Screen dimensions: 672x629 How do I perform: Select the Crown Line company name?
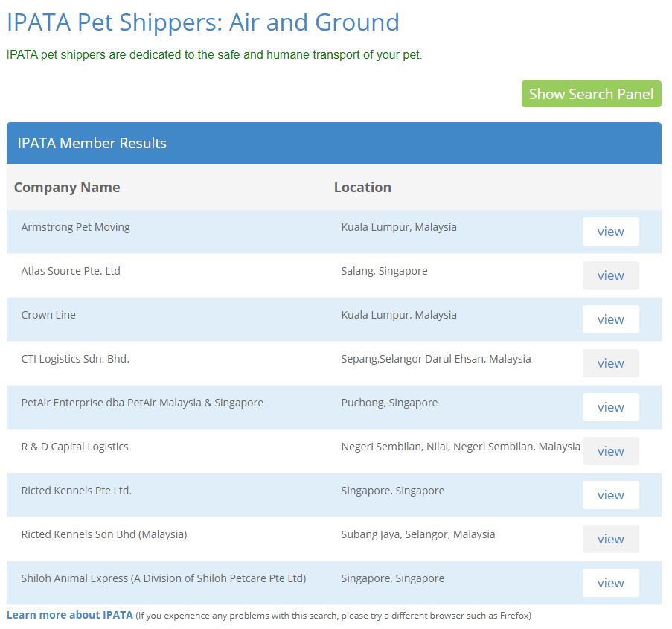click(48, 315)
